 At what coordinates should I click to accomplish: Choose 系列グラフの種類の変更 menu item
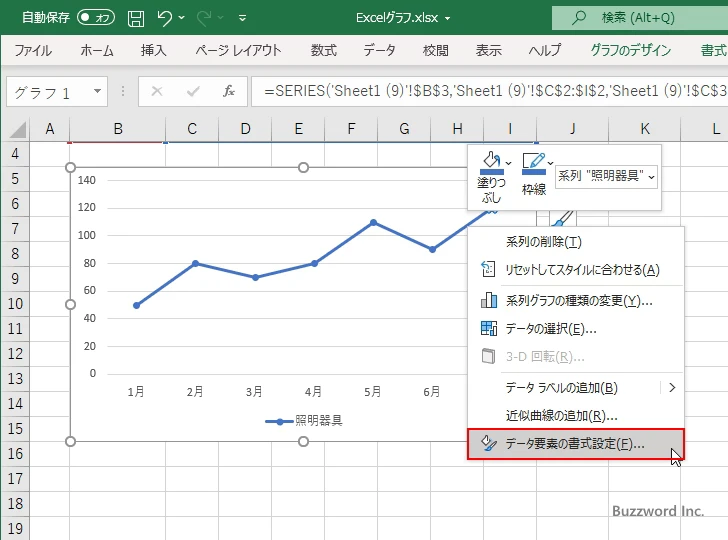coord(578,300)
